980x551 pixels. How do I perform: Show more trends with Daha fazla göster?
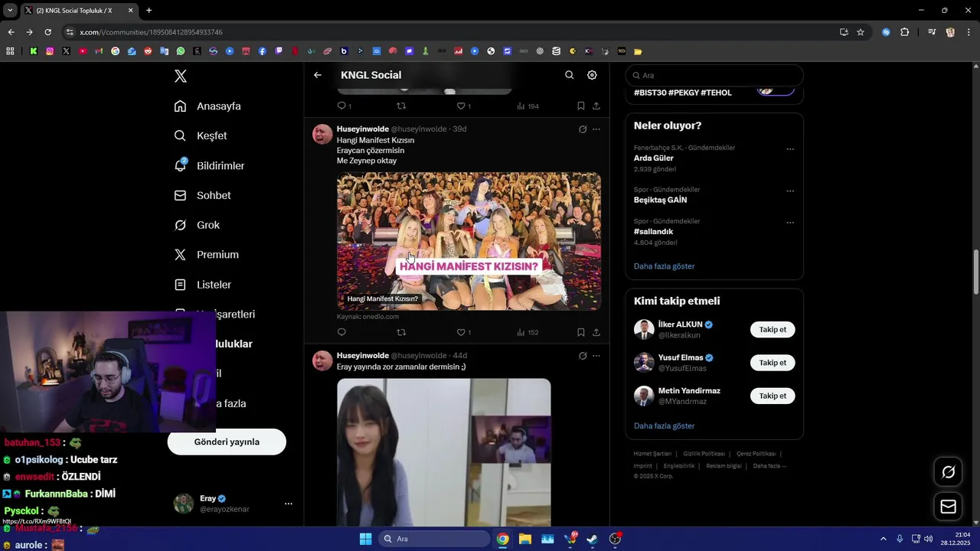point(665,266)
